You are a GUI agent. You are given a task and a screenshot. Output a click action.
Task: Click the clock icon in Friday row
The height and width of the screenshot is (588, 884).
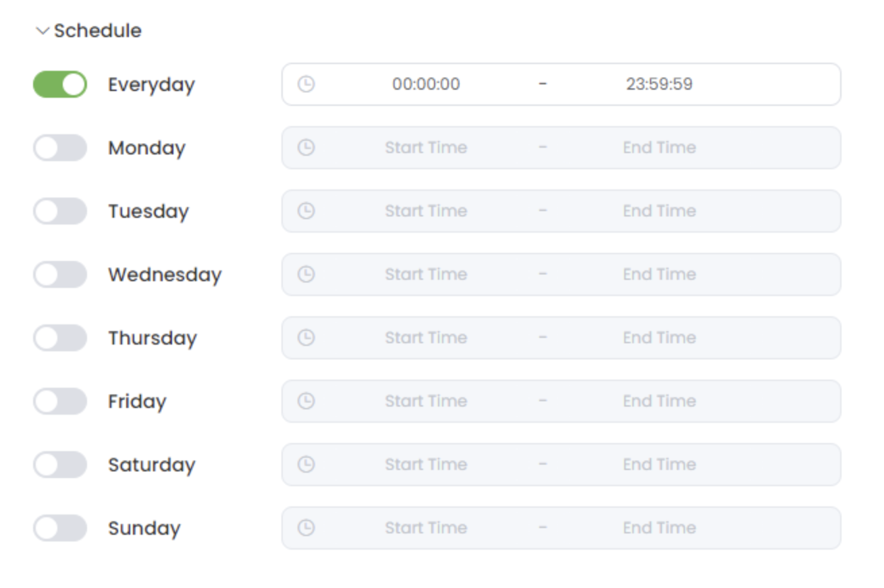point(306,401)
